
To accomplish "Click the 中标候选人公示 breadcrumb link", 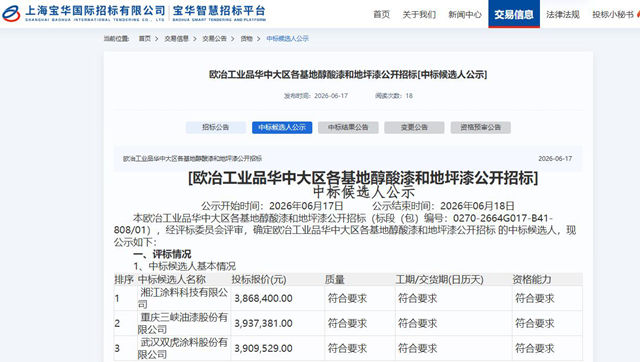I will (x=287, y=38).
